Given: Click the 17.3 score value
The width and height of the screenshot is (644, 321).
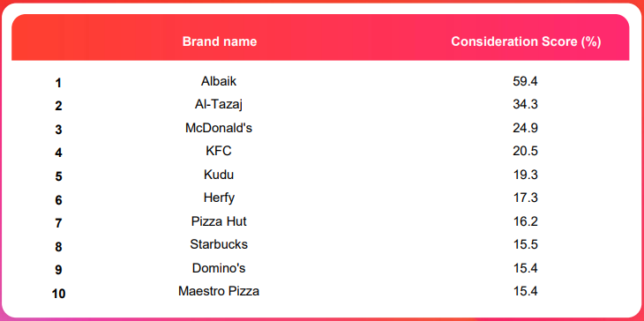Looking at the screenshot, I should coord(525,198).
